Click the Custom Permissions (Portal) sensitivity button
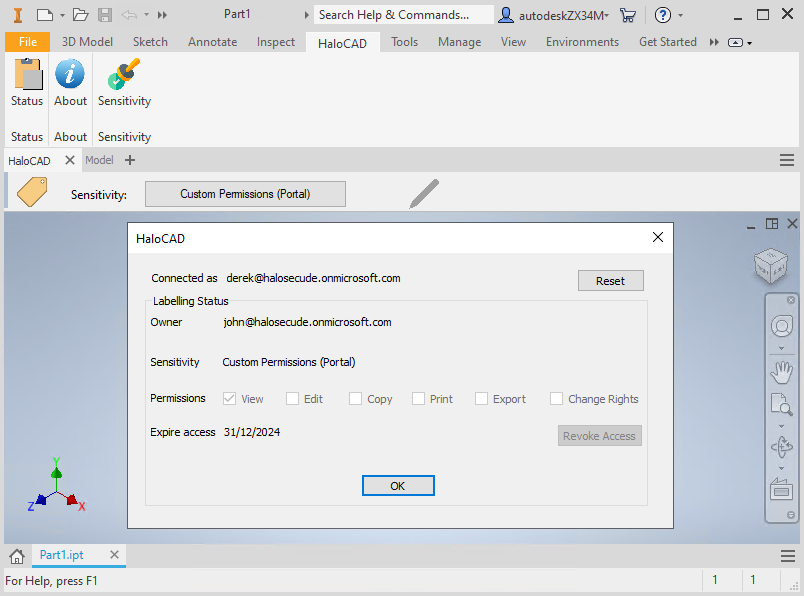 pos(245,194)
